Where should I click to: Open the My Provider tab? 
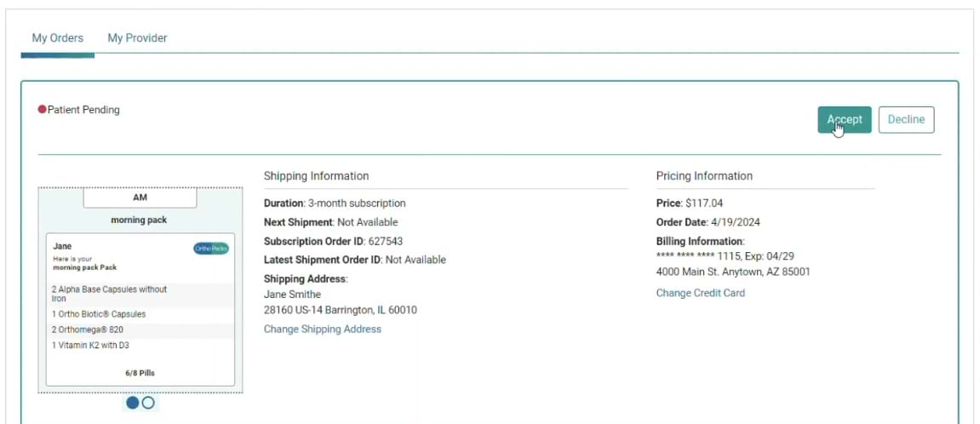point(137,38)
